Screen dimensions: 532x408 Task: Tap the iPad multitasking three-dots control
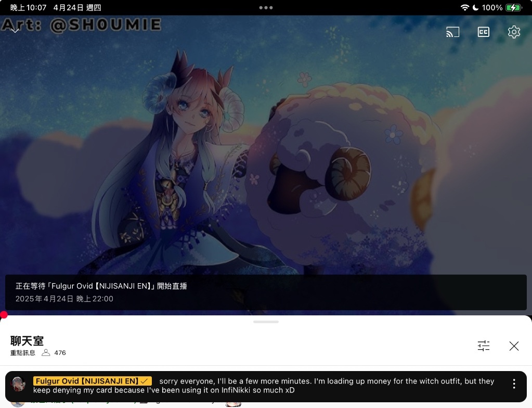(266, 7)
